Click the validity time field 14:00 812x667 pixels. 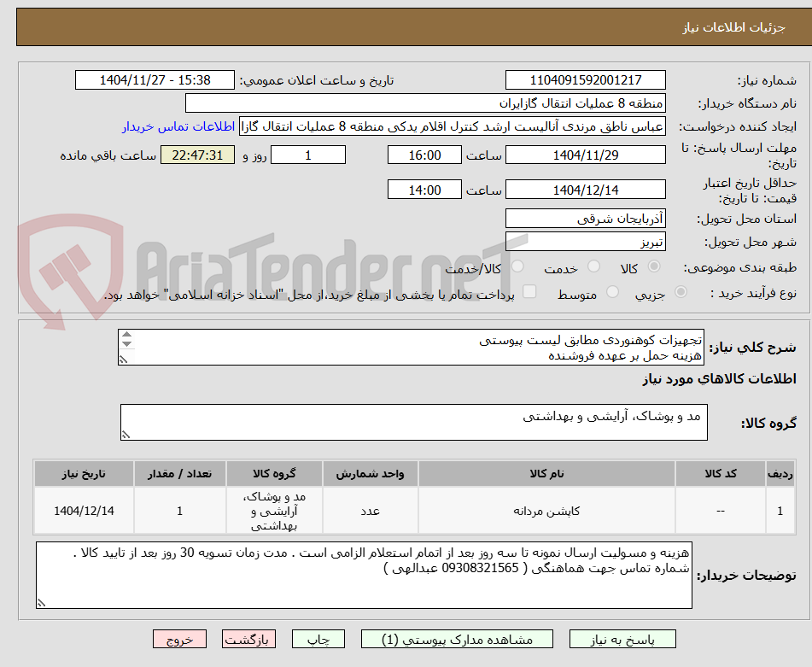tap(424, 190)
